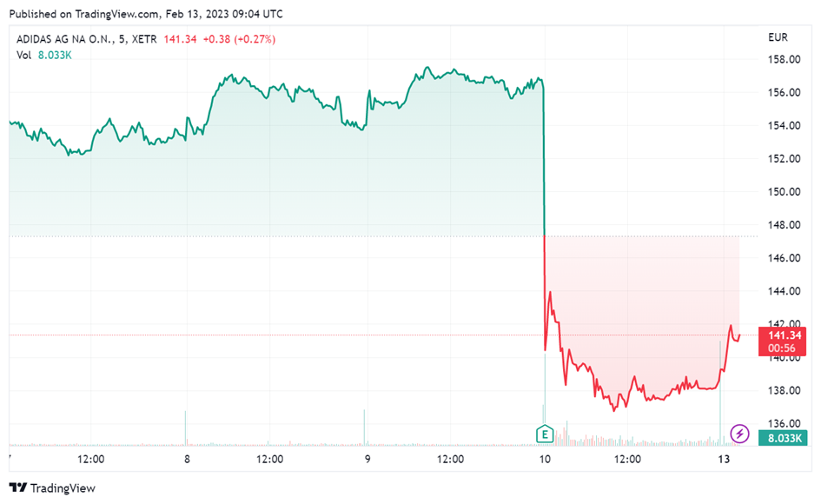
Task: Click the TradingView logo icon
Action: [17, 487]
